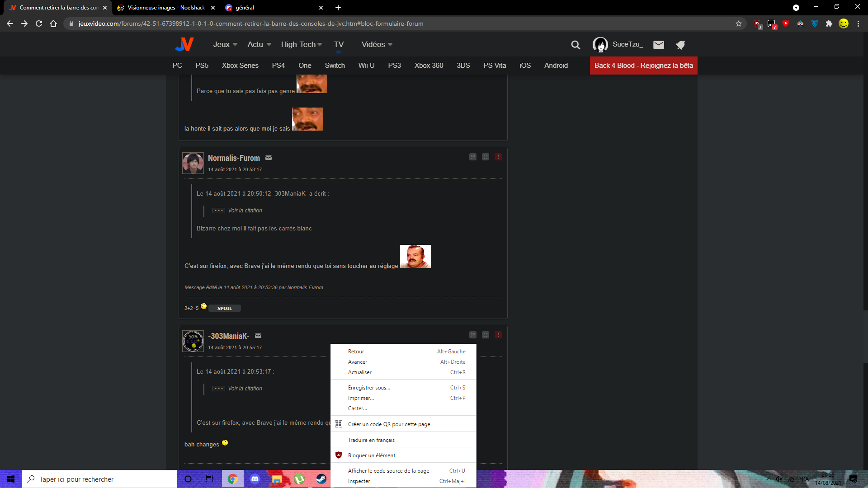Switch to Visionneuse images - Noelshack tab

165,8
